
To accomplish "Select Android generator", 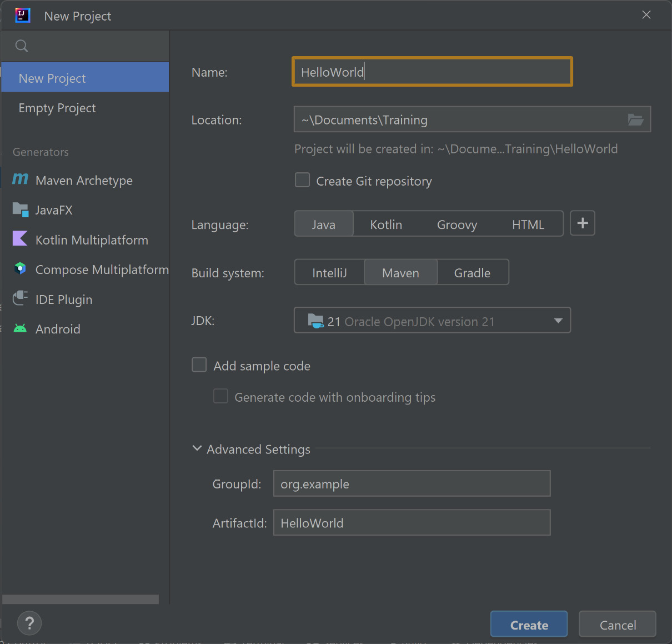I will point(85,329).
